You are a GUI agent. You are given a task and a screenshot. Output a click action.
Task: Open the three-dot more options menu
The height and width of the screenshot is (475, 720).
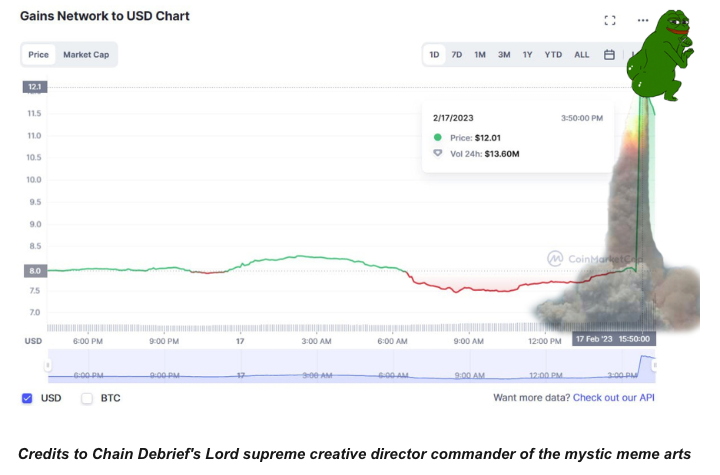tap(643, 20)
